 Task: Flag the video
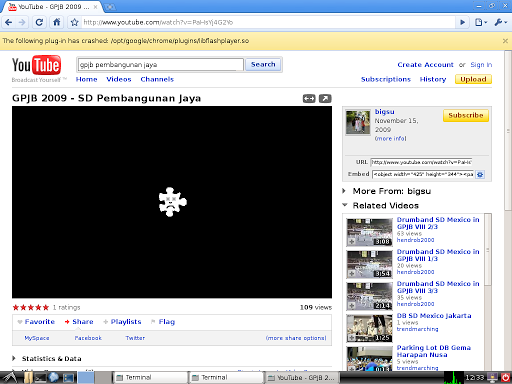[x=163, y=322]
